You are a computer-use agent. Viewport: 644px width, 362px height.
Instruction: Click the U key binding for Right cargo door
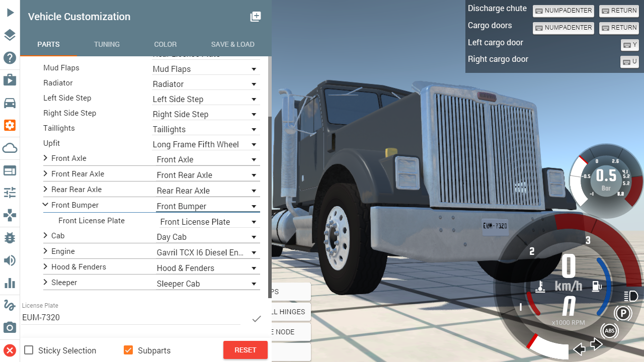point(630,62)
